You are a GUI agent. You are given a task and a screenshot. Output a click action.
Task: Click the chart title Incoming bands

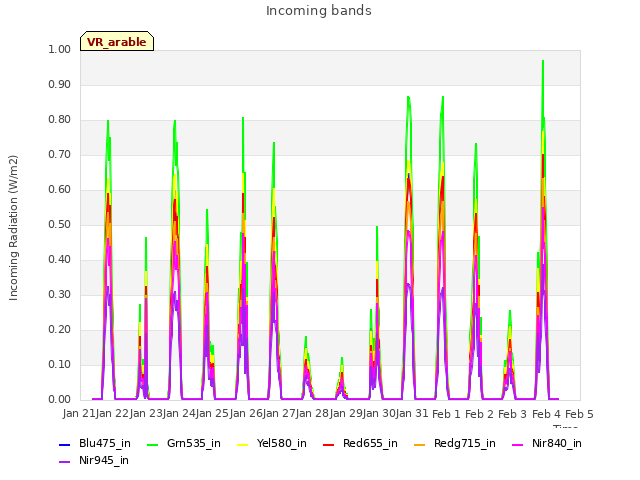[x=319, y=11]
